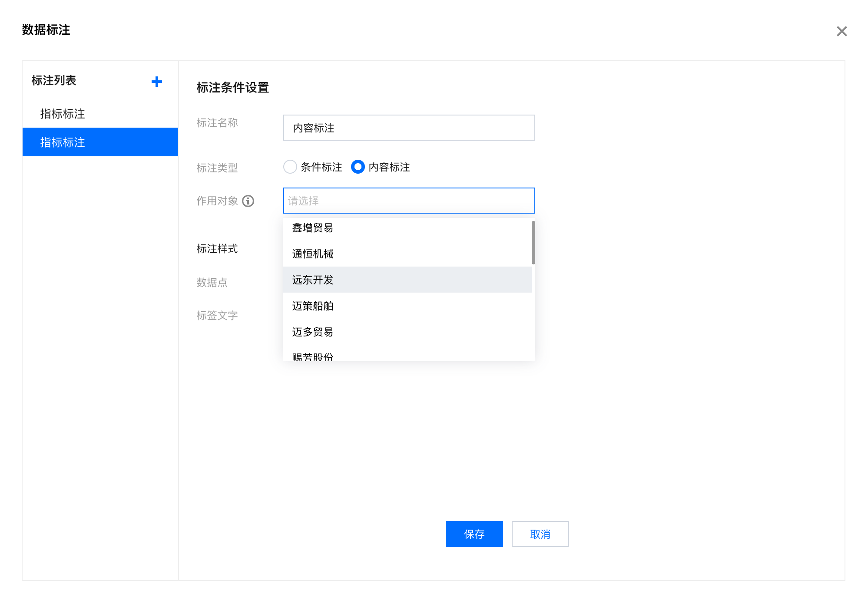Close the 数据标注 dialog with the X icon
Viewport: 868px width, 600px height.
842,31
